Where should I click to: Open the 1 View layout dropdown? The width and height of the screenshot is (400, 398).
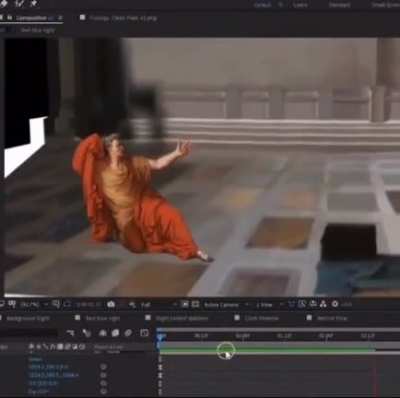pos(268,305)
